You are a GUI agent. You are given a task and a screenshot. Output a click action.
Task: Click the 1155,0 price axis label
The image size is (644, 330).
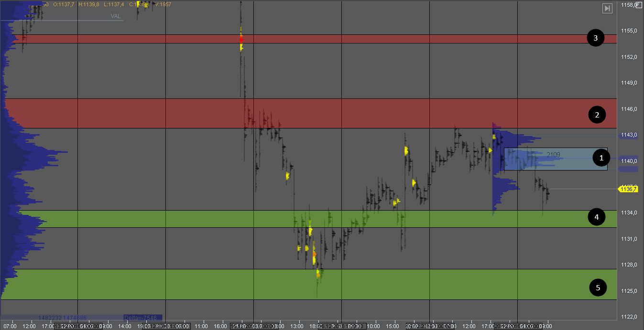(x=628, y=31)
